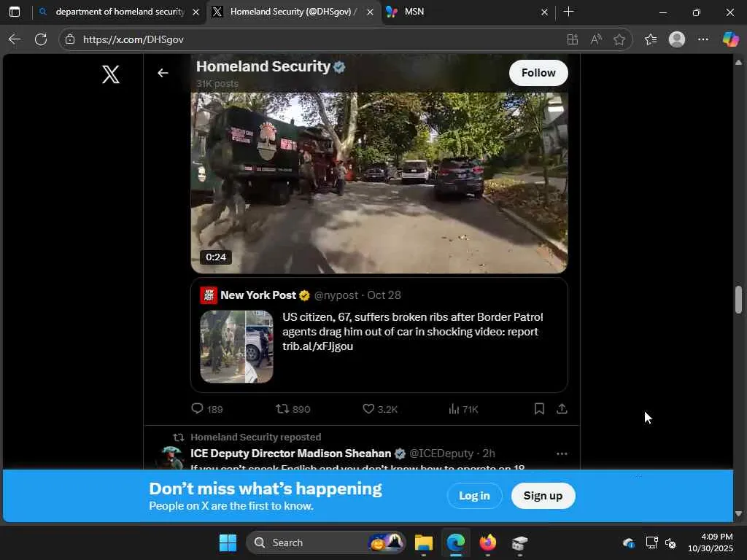Click the Oct 28 post date

[384, 295]
